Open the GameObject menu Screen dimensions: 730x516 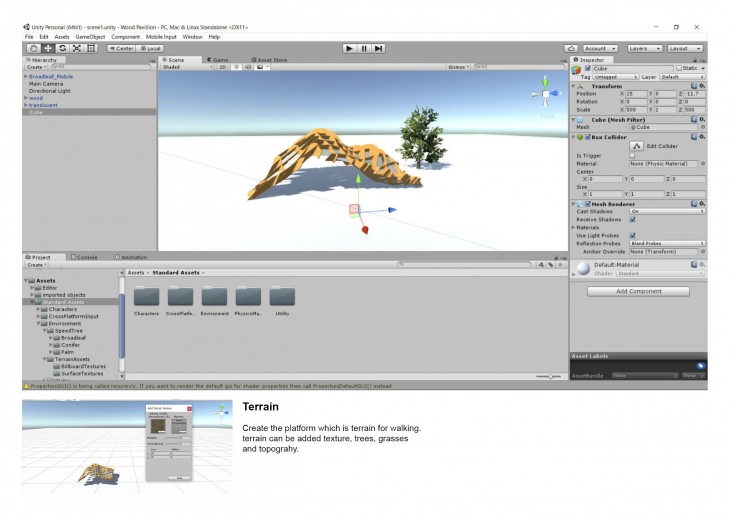pos(90,37)
